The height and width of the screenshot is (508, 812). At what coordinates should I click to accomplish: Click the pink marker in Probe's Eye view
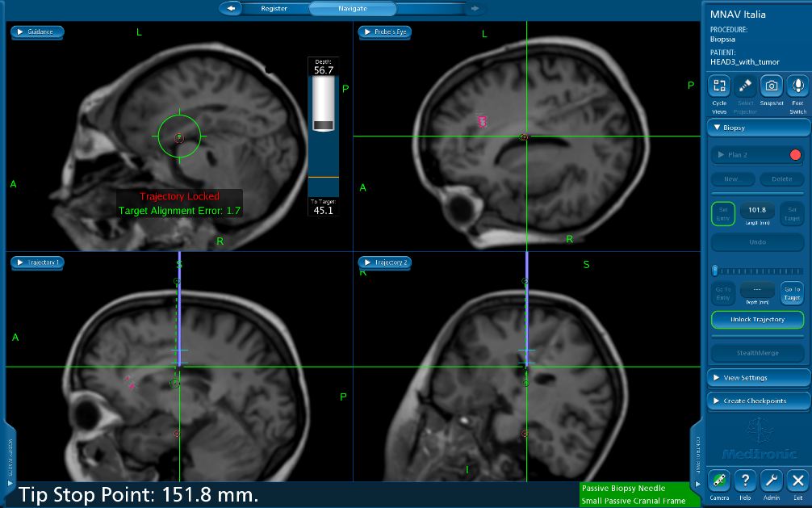(x=482, y=122)
